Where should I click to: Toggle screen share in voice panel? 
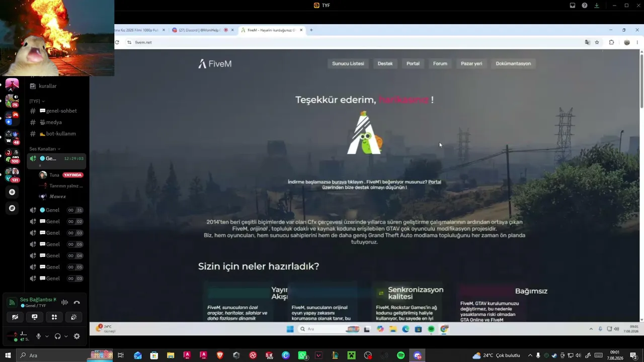pos(35,317)
